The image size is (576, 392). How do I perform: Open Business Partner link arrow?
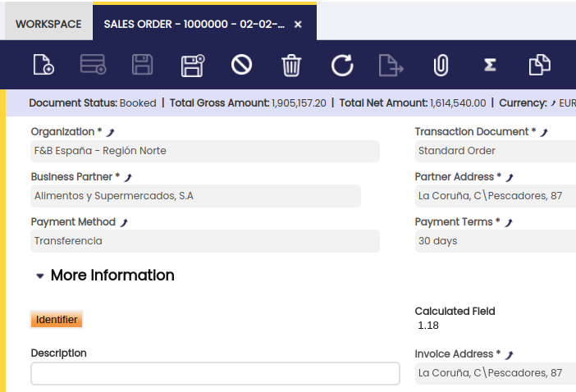pyautogui.click(x=128, y=177)
